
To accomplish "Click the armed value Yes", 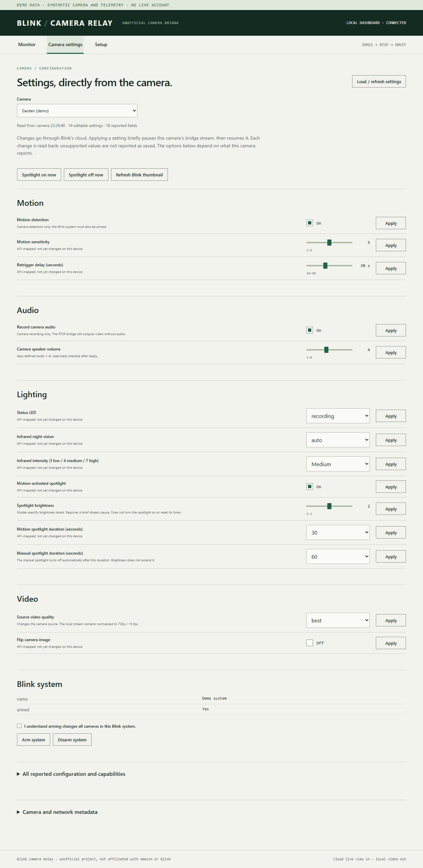I will pos(205,709).
